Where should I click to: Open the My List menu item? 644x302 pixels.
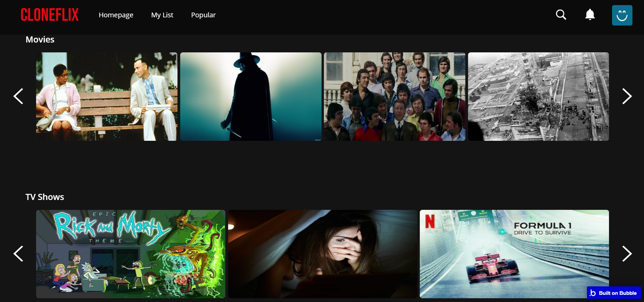tap(162, 15)
